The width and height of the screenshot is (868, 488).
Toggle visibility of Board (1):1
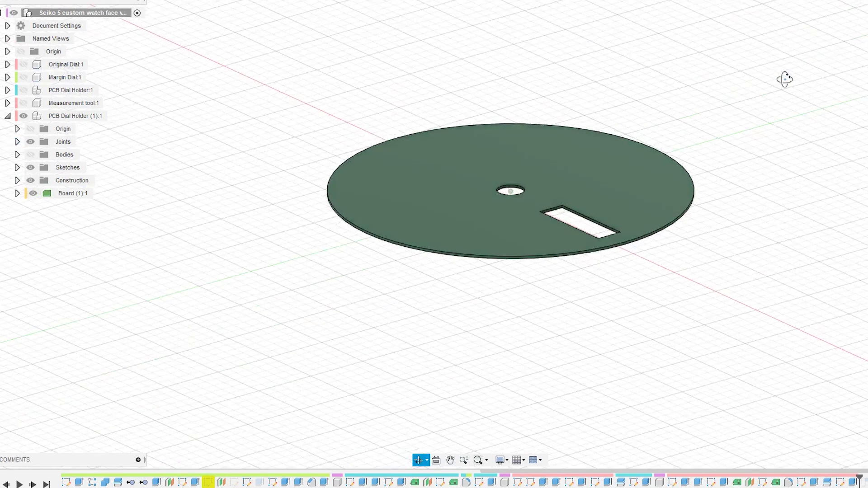coord(33,193)
